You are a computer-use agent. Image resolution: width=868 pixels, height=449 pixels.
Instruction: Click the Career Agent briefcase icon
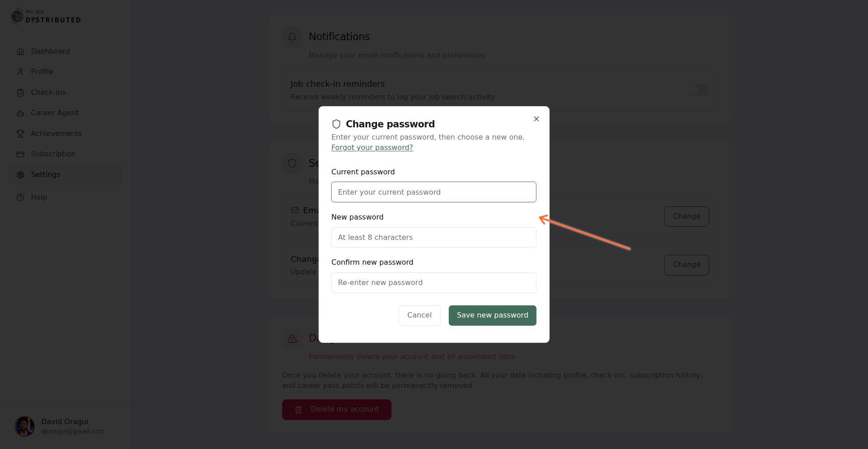(x=20, y=113)
